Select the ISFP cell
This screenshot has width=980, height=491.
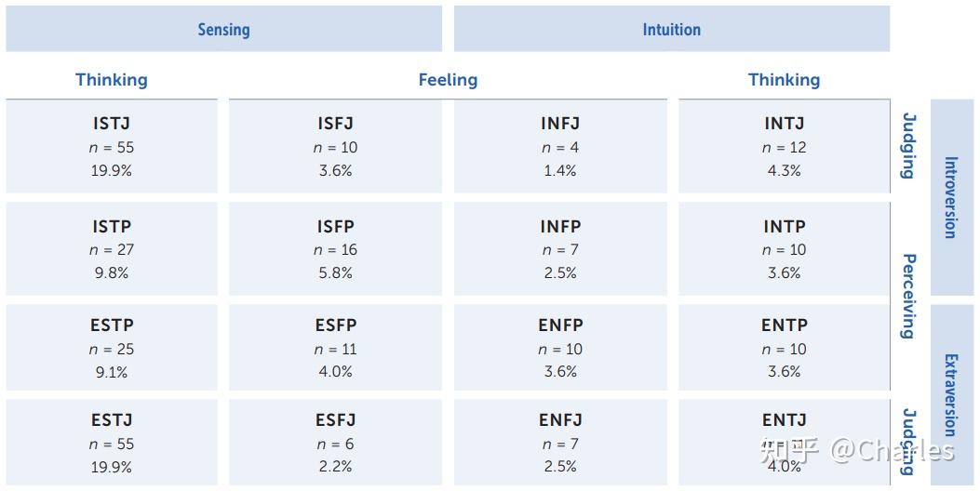coord(335,248)
